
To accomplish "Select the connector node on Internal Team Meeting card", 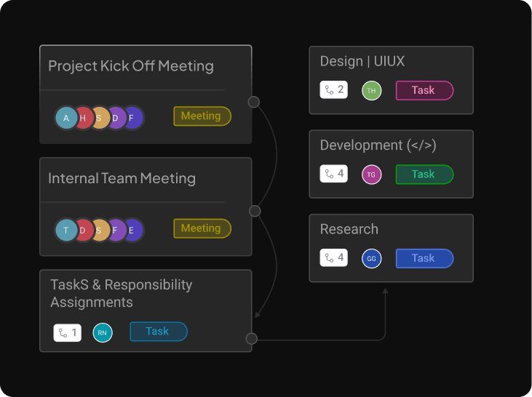I will pyautogui.click(x=255, y=211).
